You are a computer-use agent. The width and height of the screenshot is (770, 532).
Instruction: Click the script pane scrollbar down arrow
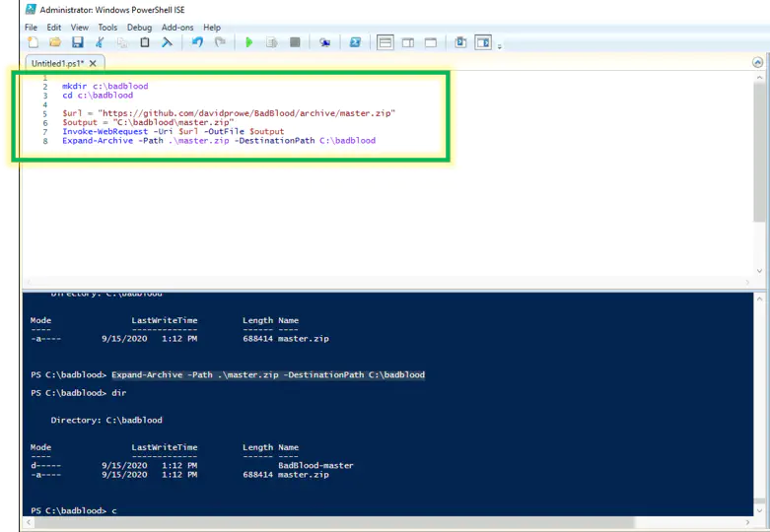(x=760, y=271)
